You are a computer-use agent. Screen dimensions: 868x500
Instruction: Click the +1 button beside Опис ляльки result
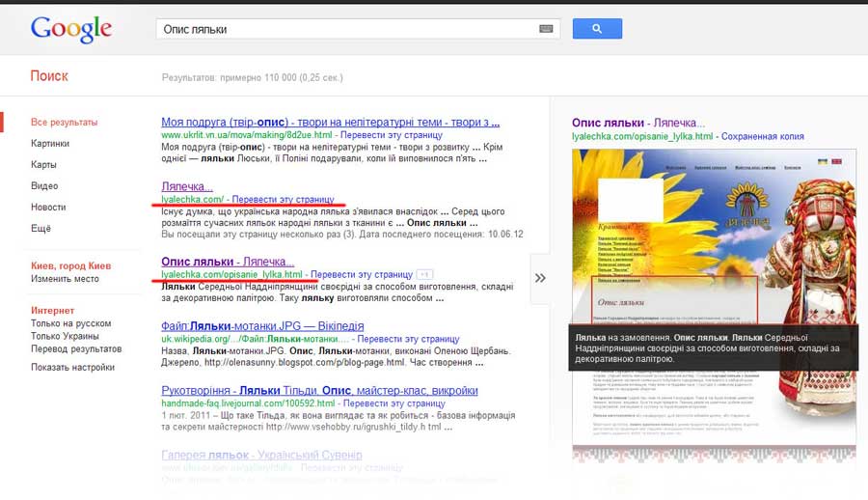[x=424, y=274]
